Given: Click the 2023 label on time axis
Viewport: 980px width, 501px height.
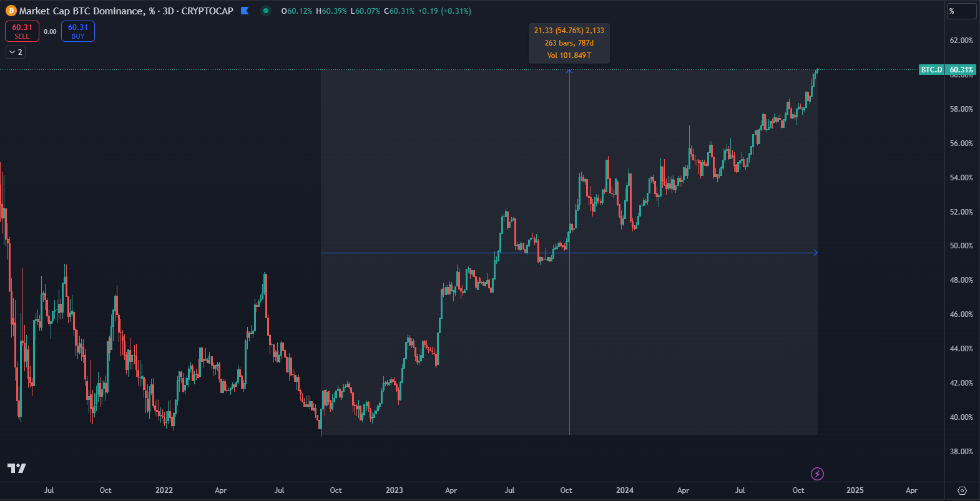Looking at the screenshot, I should pos(394,490).
